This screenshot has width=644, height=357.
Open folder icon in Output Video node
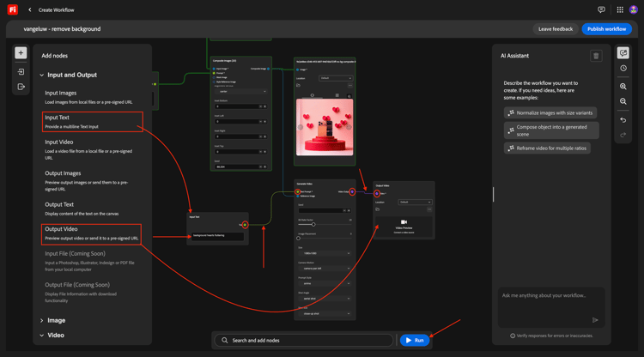tap(377, 209)
